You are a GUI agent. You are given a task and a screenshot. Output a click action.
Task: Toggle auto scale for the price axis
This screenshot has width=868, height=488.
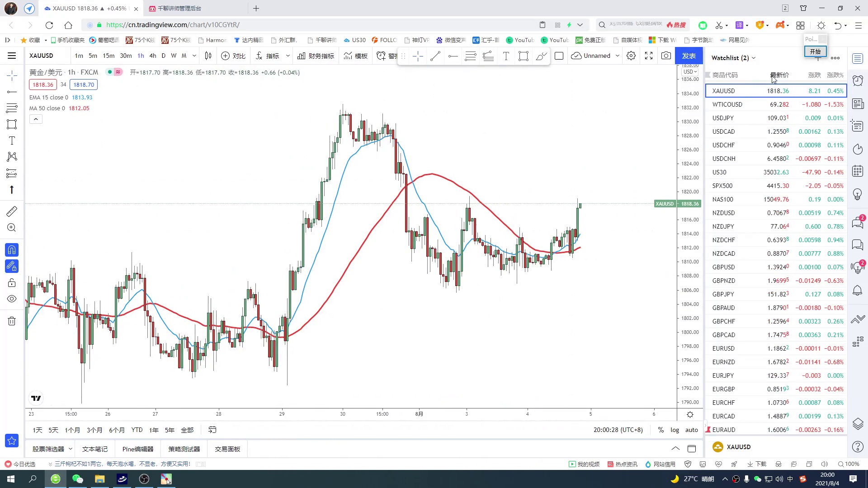pos(691,430)
